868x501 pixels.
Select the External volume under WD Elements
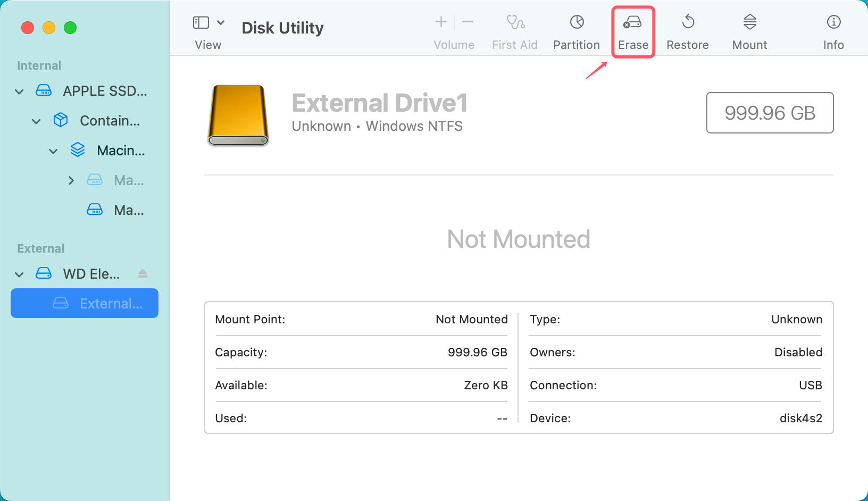click(x=84, y=303)
